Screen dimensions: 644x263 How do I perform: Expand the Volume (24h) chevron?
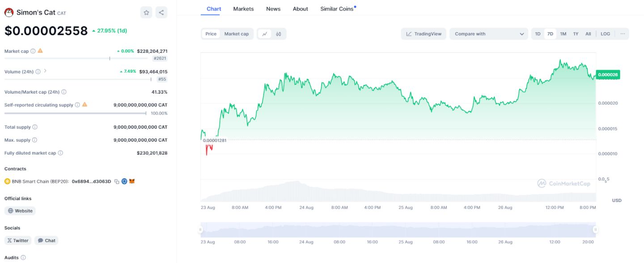click(x=45, y=71)
